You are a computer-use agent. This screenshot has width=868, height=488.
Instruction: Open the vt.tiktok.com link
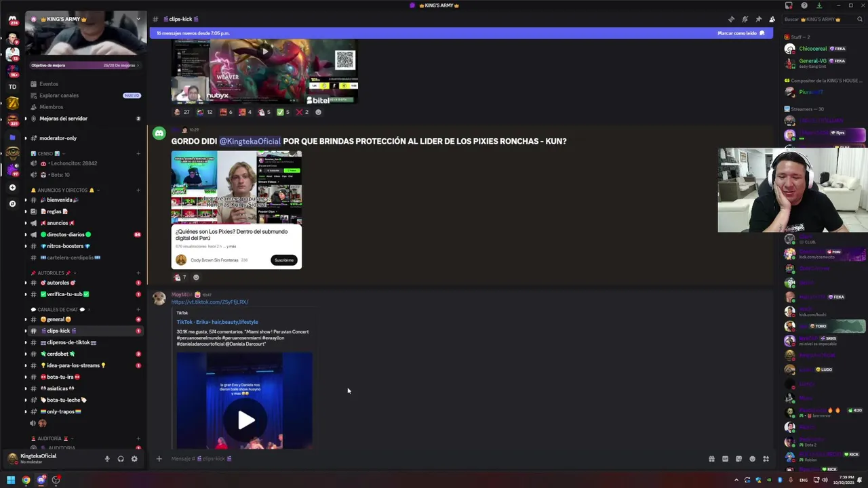pos(210,302)
